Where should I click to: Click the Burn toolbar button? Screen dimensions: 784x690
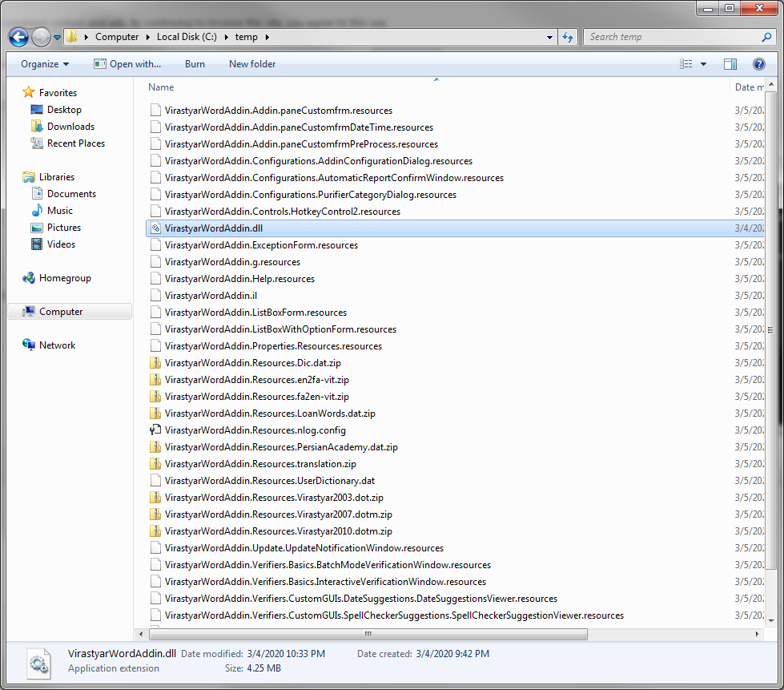pos(195,64)
